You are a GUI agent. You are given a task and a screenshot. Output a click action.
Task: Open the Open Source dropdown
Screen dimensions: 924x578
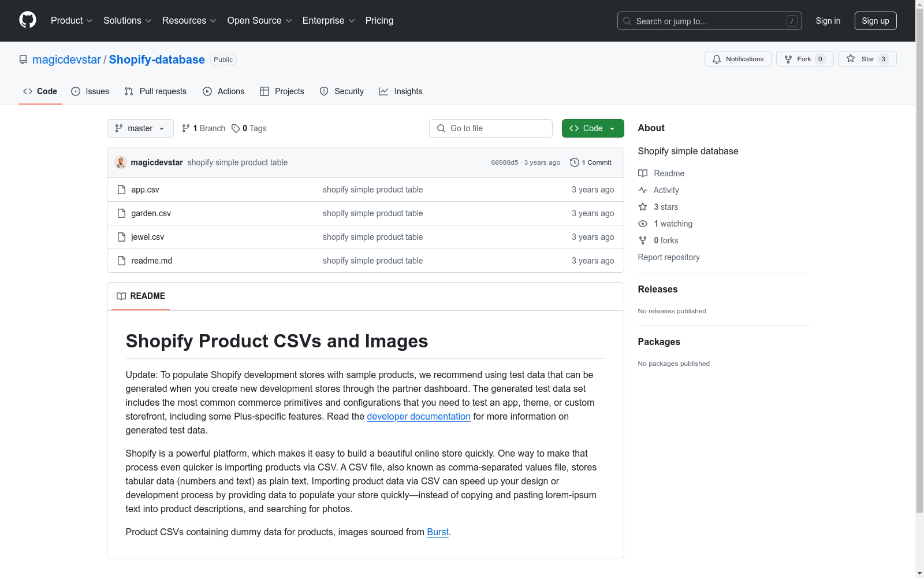[x=260, y=21]
